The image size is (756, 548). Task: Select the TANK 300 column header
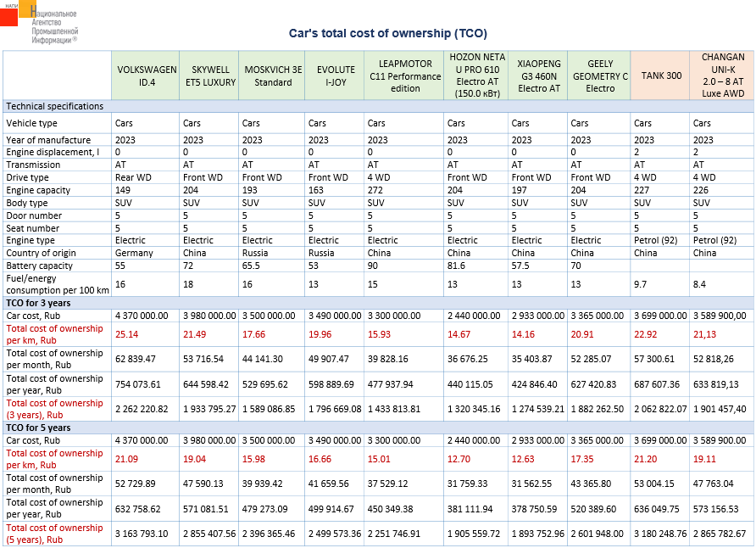pos(660,75)
